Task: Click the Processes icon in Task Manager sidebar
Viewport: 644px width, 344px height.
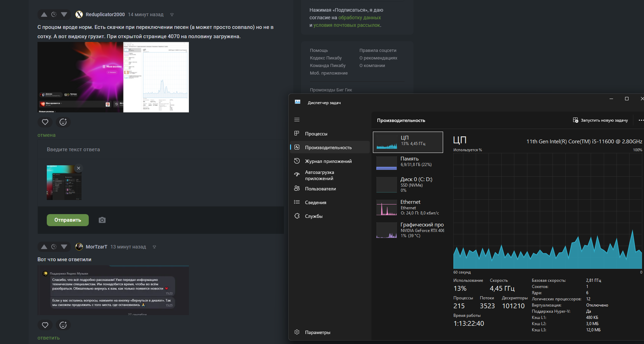Action: pyautogui.click(x=297, y=133)
